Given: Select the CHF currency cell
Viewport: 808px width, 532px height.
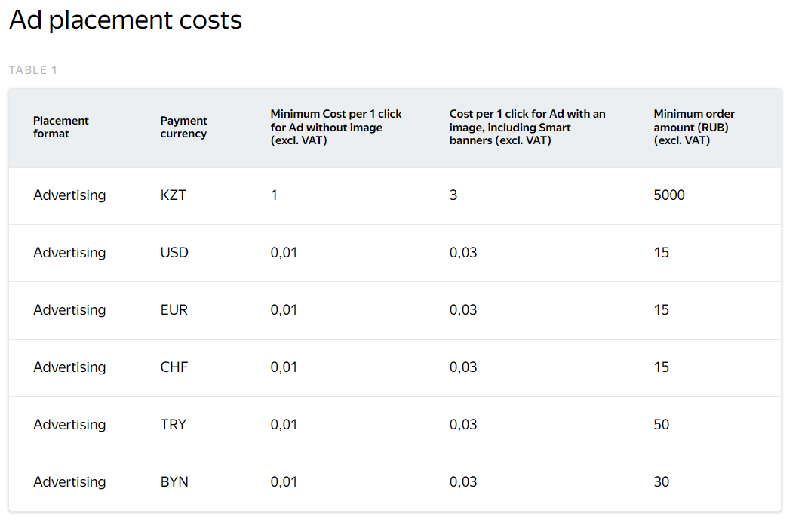Looking at the screenshot, I should 174,367.
